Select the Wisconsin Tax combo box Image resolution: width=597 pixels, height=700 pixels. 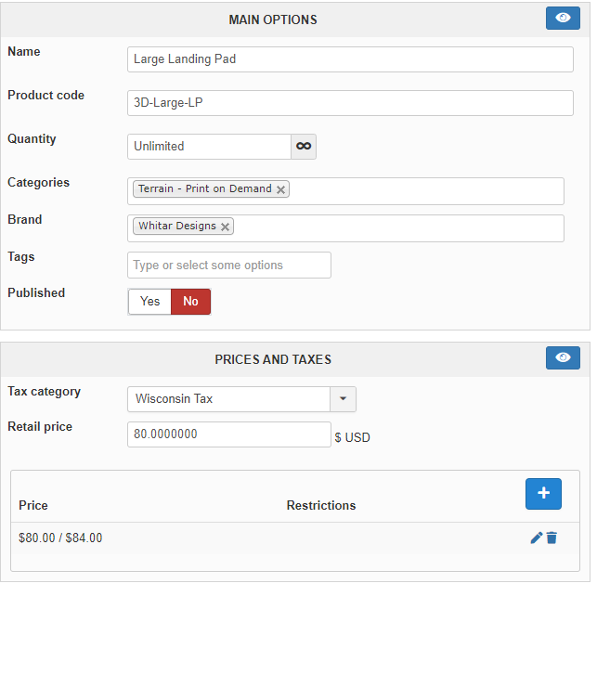pyautogui.click(x=229, y=399)
